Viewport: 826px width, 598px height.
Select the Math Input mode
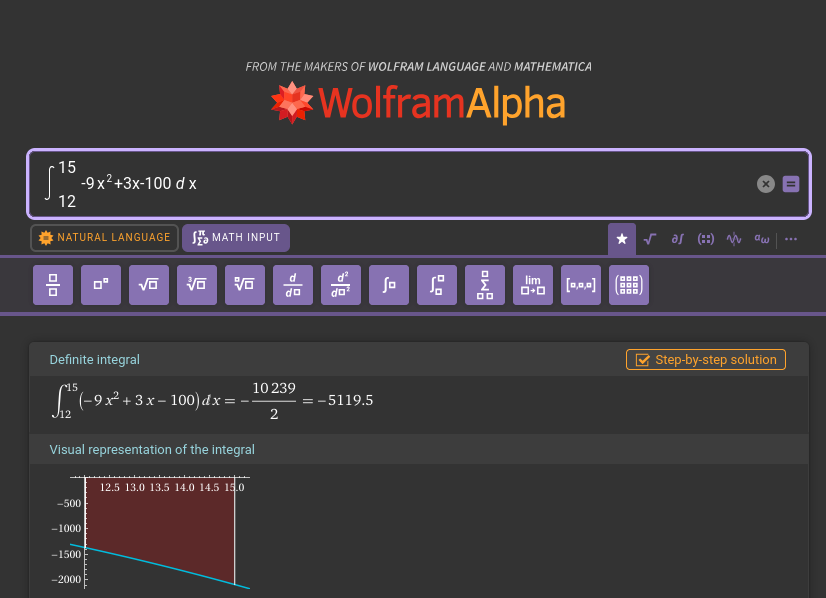coord(236,238)
